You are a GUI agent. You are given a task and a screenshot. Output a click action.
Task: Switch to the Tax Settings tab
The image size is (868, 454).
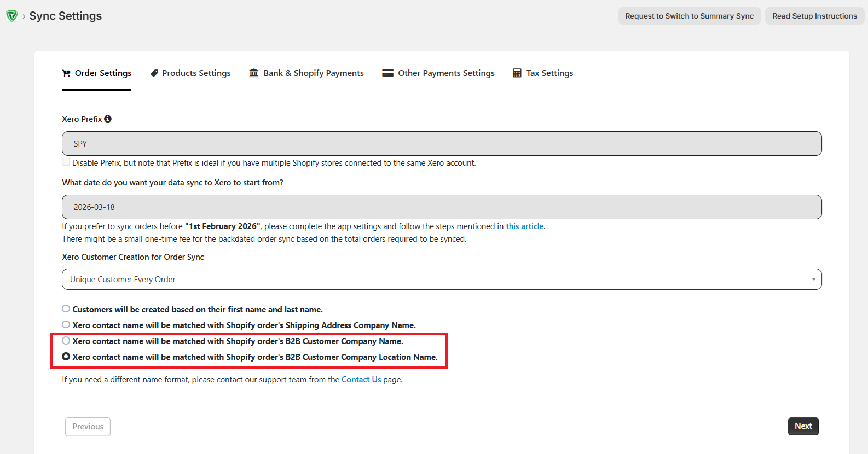tap(543, 73)
